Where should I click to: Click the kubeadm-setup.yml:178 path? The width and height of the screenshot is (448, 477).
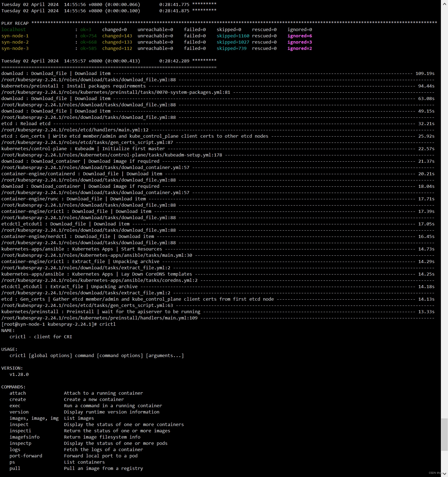[x=112, y=155]
